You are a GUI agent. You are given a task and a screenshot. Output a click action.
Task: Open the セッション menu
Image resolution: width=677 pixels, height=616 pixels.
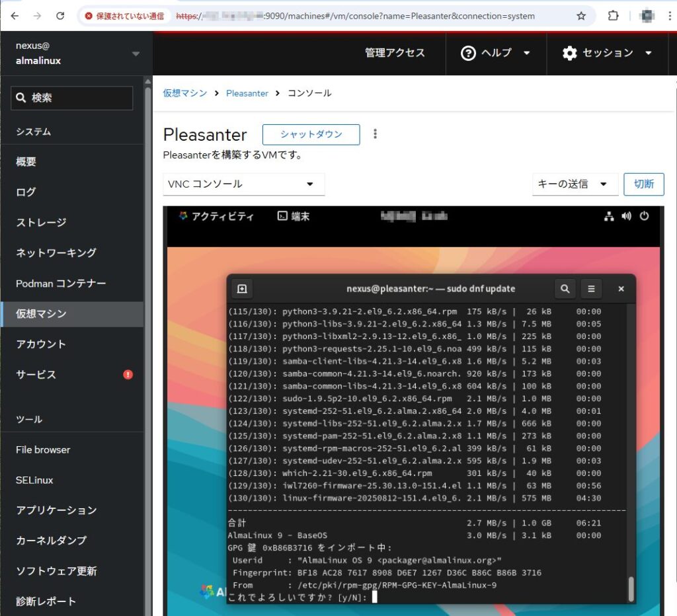(607, 53)
